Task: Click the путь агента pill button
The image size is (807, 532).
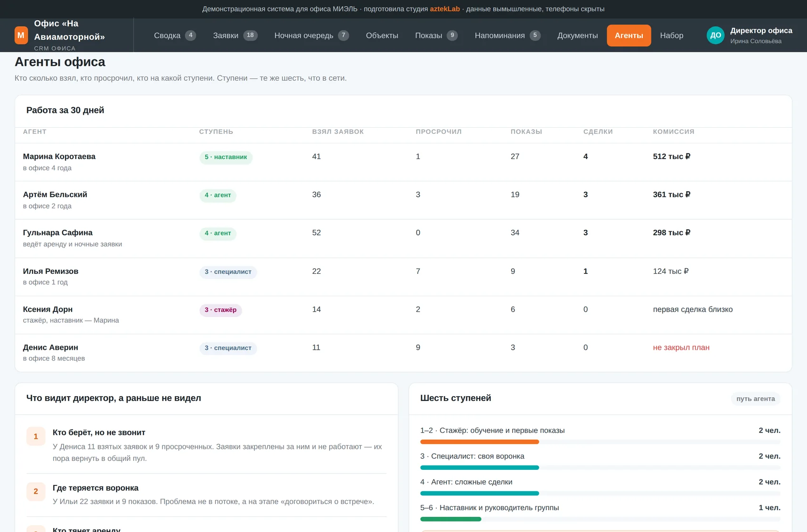Action: [x=755, y=399]
